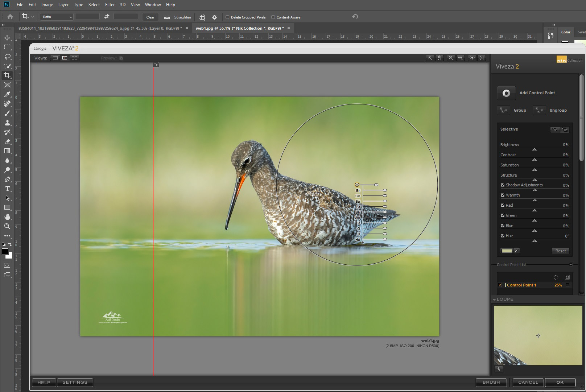Open the Filter menu
The image size is (586, 392).
(110, 5)
